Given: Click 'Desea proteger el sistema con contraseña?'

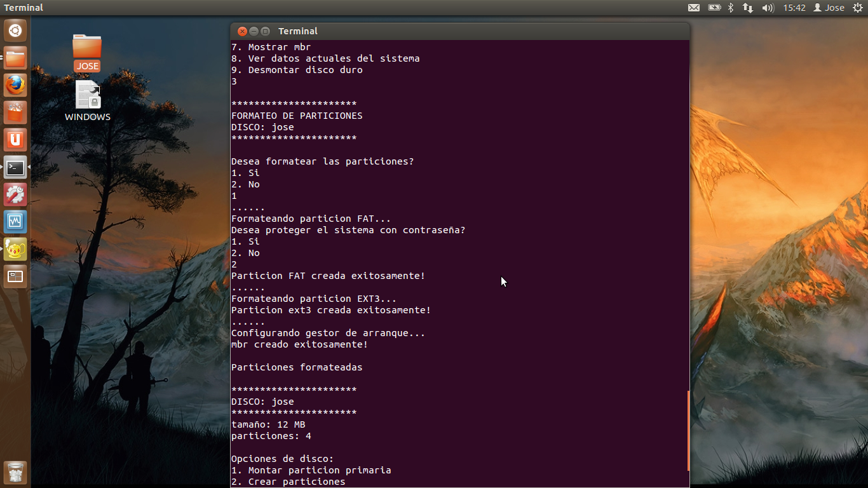Looking at the screenshot, I should tap(348, 230).
